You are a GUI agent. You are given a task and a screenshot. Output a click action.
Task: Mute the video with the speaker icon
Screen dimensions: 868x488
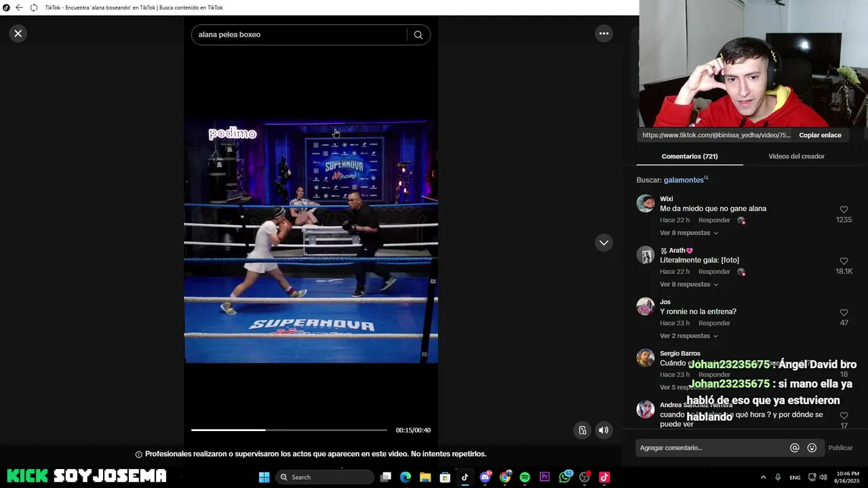coord(604,430)
